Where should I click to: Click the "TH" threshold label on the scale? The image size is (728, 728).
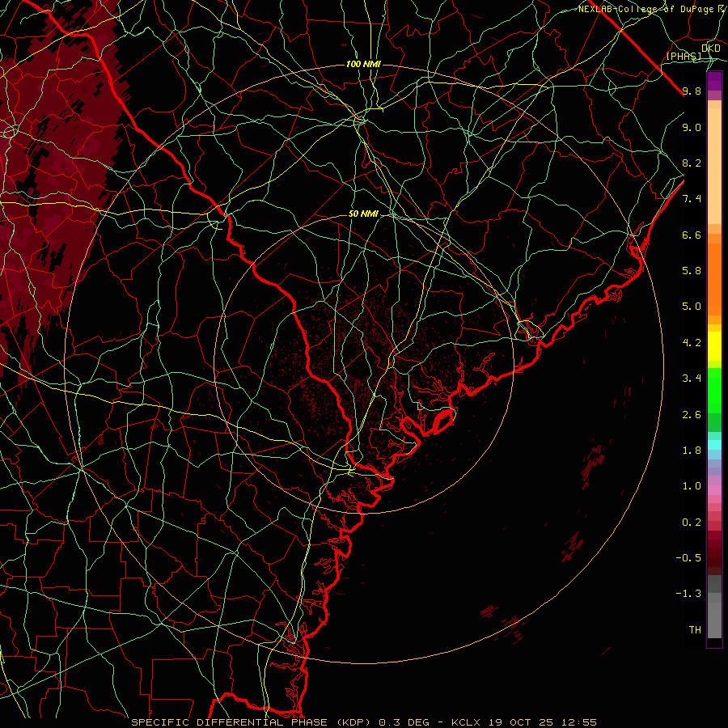point(695,630)
